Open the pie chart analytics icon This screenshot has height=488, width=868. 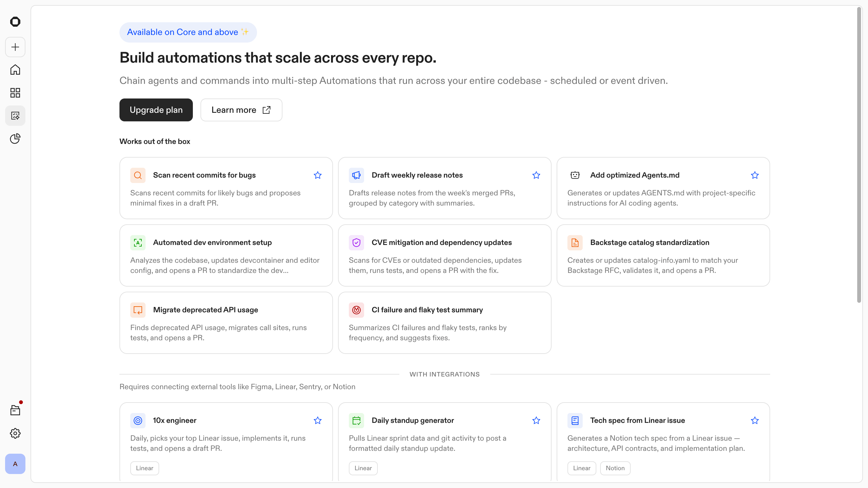(15, 139)
